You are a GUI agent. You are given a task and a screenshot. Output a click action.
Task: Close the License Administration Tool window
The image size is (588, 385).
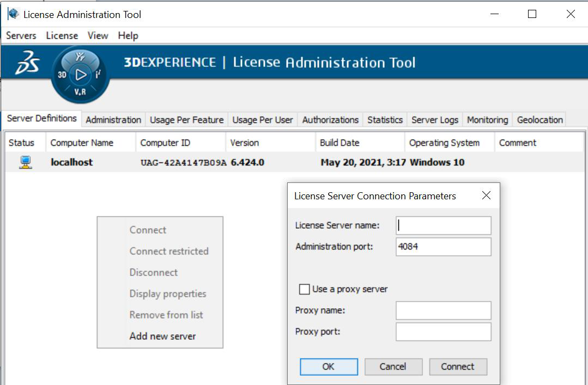coord(571,14)
